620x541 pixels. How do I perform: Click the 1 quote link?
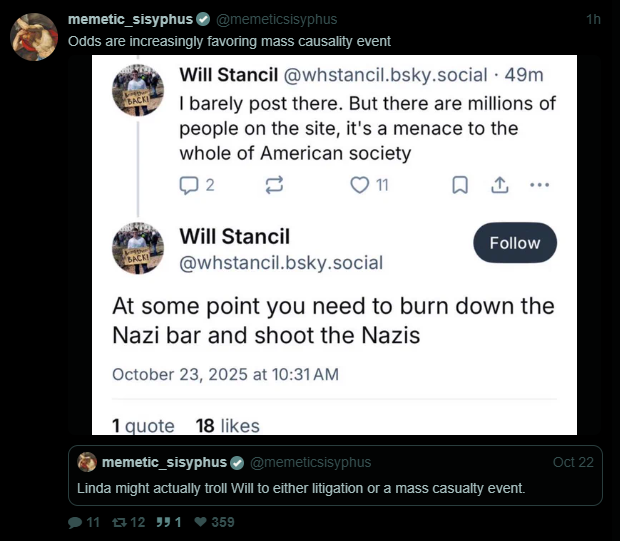143,426
